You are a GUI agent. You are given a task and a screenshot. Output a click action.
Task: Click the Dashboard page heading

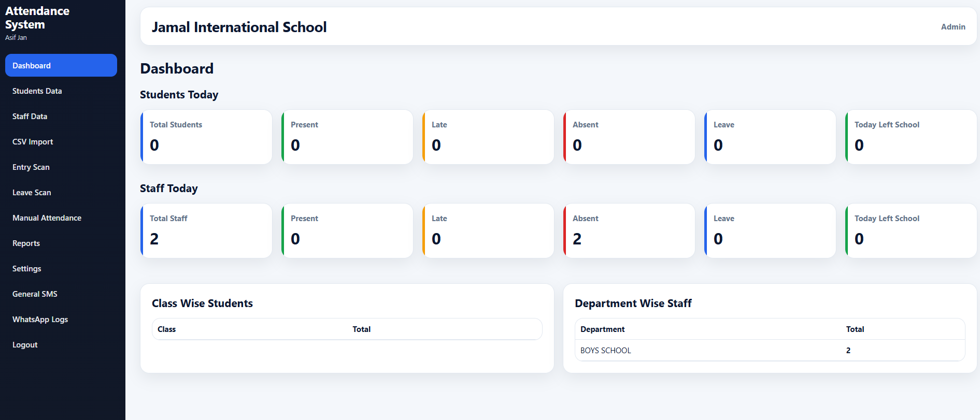click(177, 68)
